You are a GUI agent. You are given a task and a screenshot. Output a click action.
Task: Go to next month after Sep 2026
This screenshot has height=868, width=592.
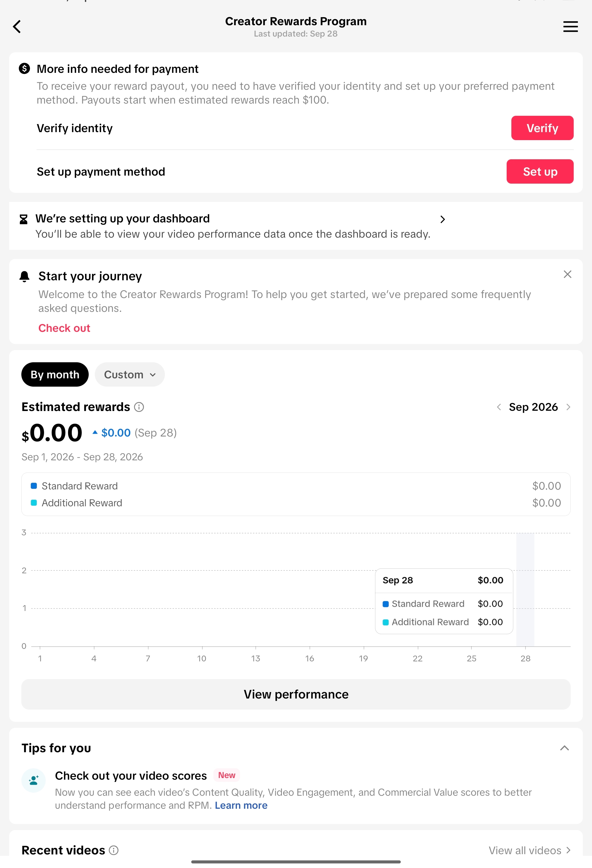568,407
